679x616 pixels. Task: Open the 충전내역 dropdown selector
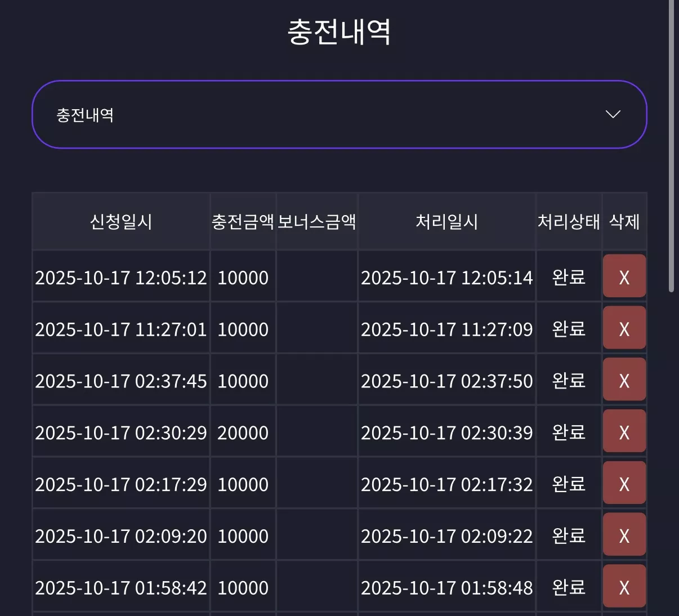pyautogui.click(x=339, y=114)
